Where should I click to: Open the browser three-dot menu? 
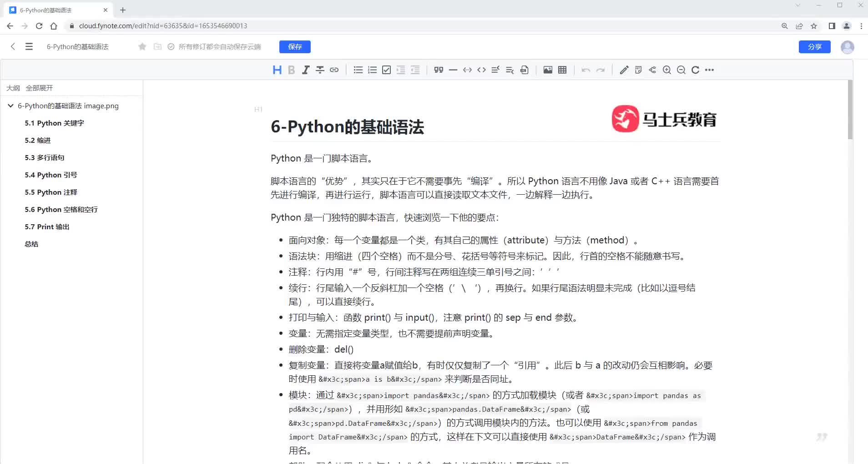point(861,26)
